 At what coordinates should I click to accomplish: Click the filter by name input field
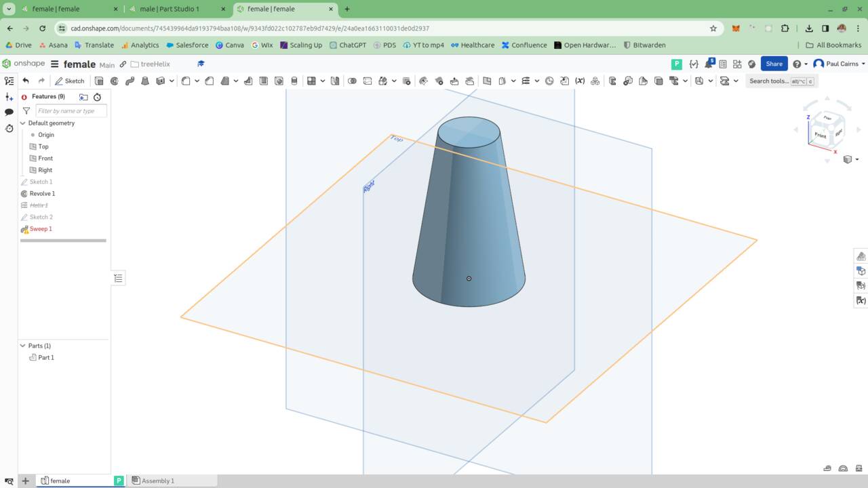(x=71, y=110)
